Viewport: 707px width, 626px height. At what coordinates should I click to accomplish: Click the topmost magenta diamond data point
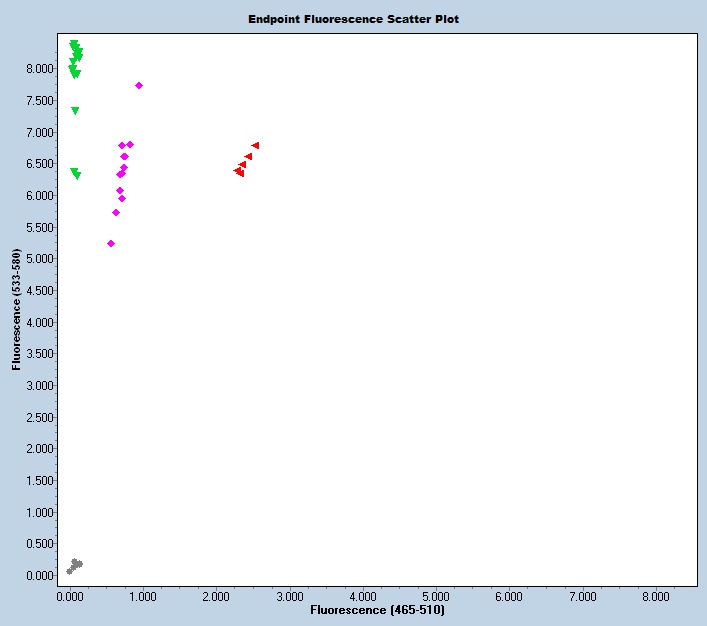(139, 86)
